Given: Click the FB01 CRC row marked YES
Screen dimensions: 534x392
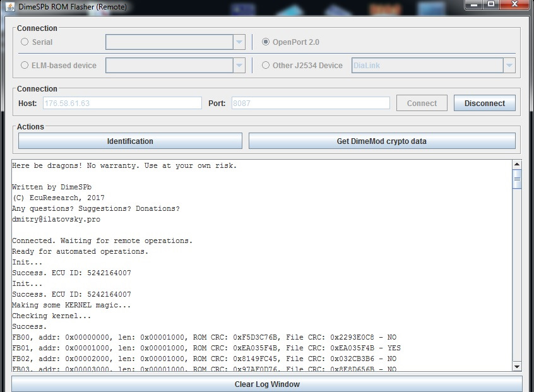Looking at the screenshot, I should pyautogui.click(x=206, y=348).
